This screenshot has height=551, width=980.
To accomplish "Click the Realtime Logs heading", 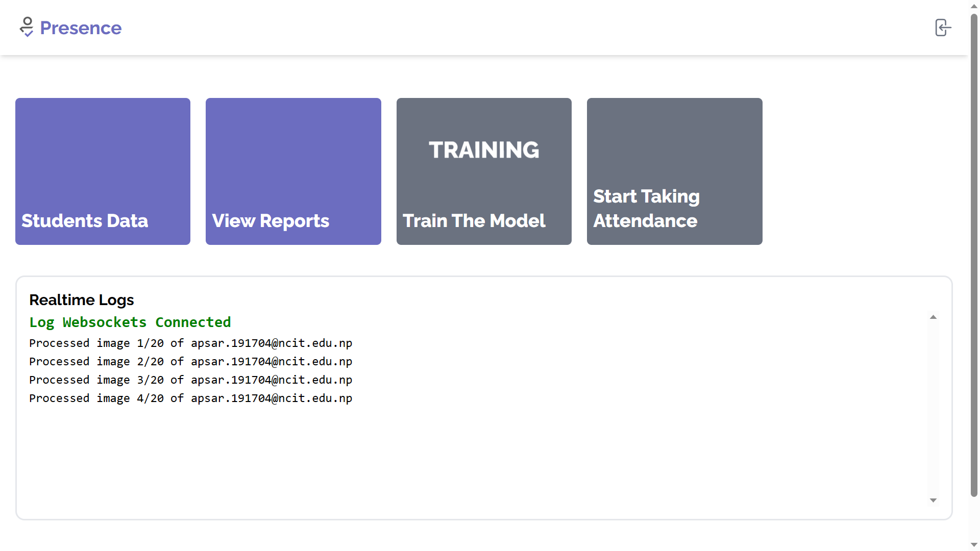I will point(82,300).
